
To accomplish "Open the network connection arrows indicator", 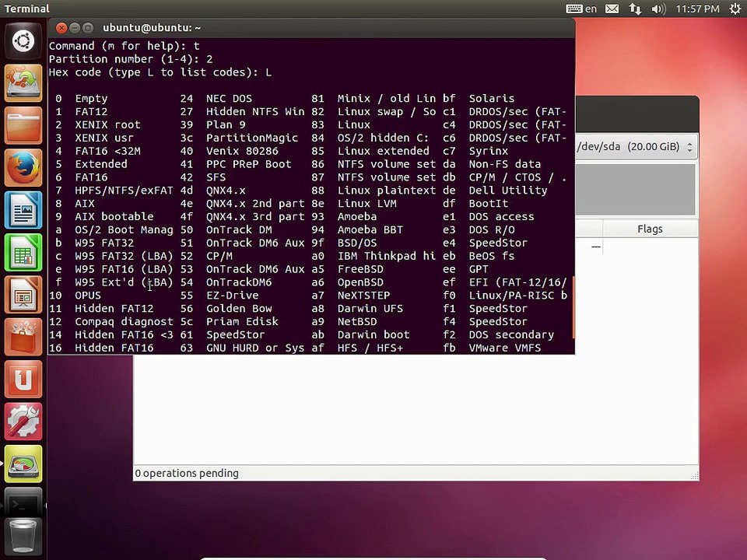I will [635, 9].
